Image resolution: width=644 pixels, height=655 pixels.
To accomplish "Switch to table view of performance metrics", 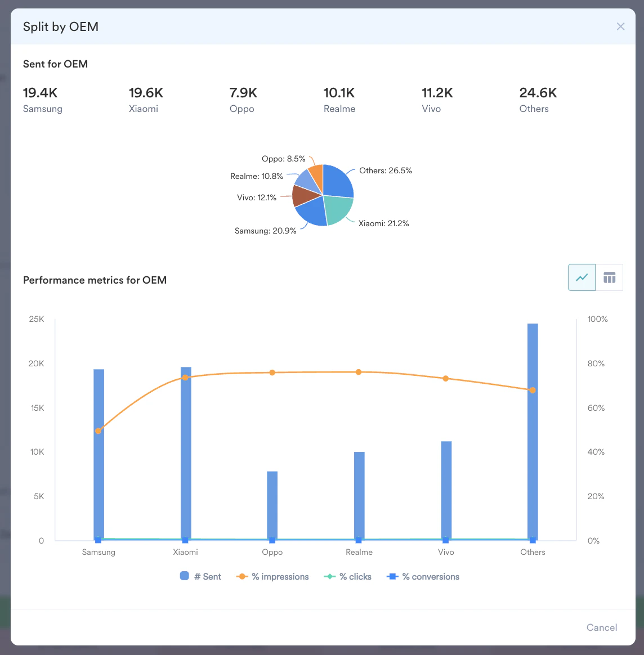I will tap(610, 277).
